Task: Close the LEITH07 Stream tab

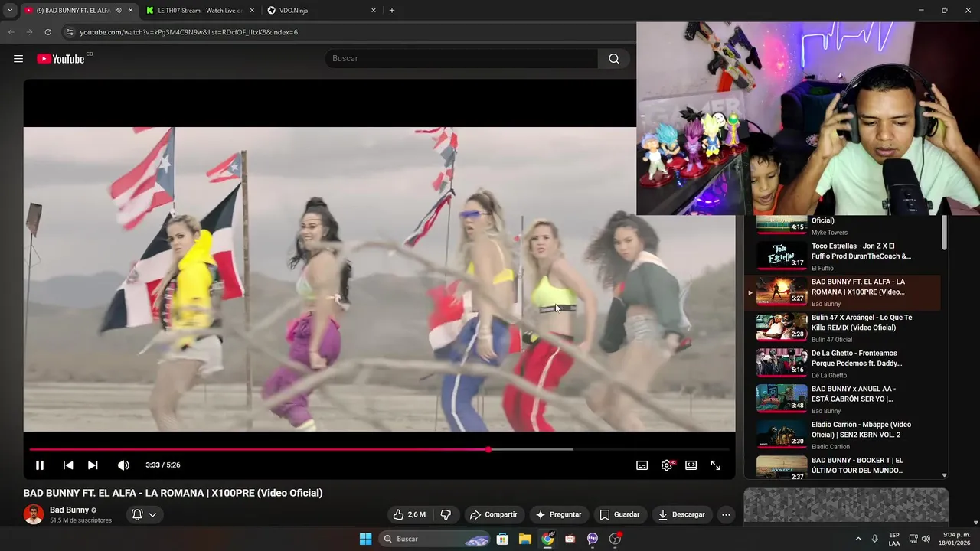Action: click(252, 11)
